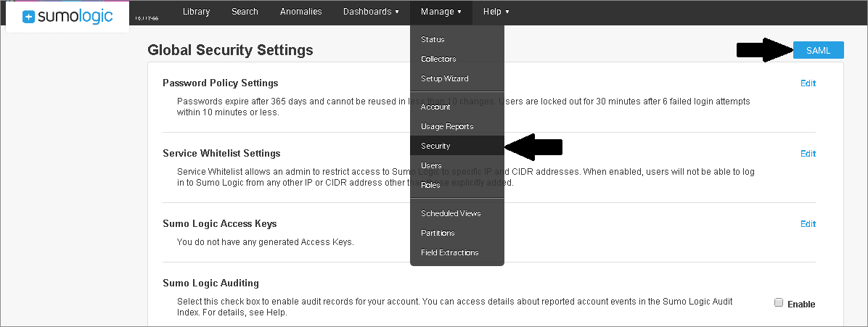
Task: Click the Sumo Logic Access Keys heading
Action: [220, 223]
